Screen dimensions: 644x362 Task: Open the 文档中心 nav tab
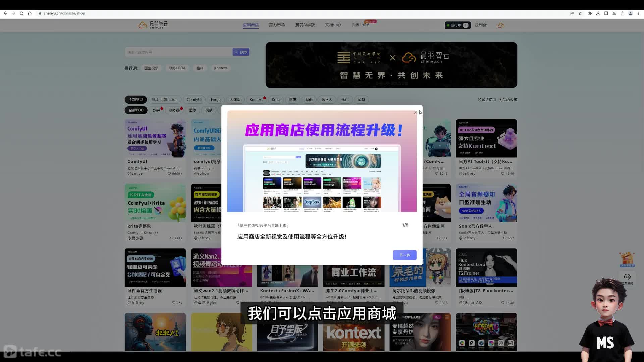(333, 25)
